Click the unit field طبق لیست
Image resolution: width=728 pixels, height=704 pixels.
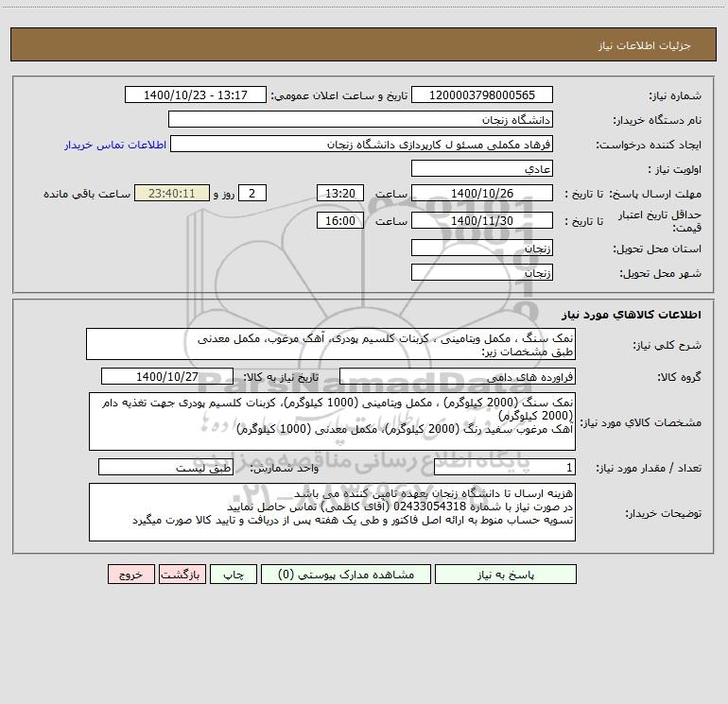tap(165, 468)
